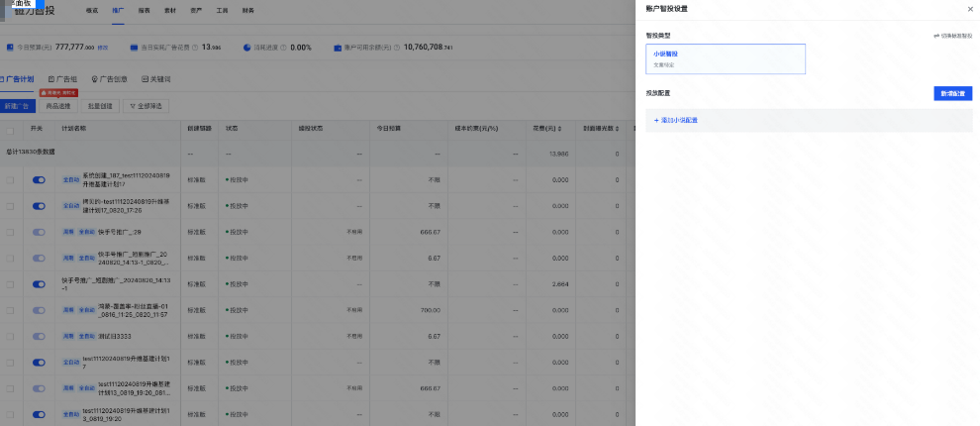Click help icon next to 当日实耗广告花费
The height and width of the screenshot is (426, 980).
195,48
